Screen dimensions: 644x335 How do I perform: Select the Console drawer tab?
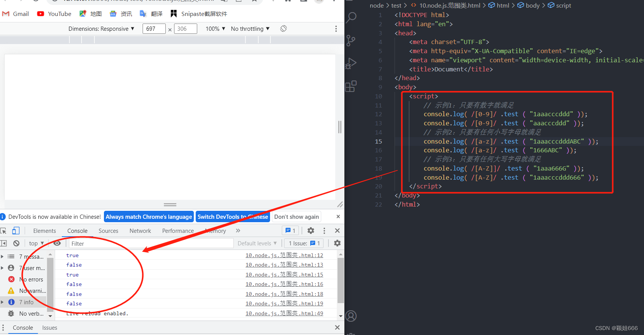pos(23,327)
